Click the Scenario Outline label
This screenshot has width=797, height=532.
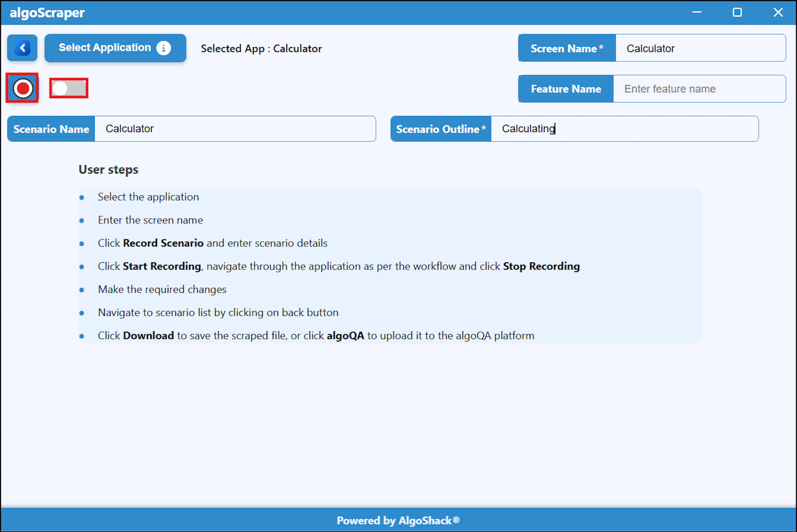pyautogui.click(x=441, y=129)
